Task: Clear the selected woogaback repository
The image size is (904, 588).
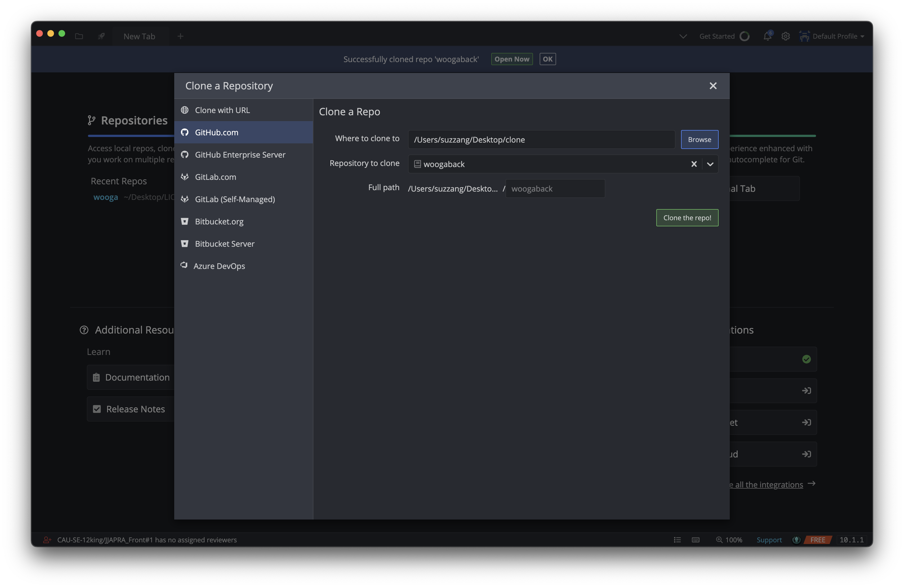Action: click(694, 164)
